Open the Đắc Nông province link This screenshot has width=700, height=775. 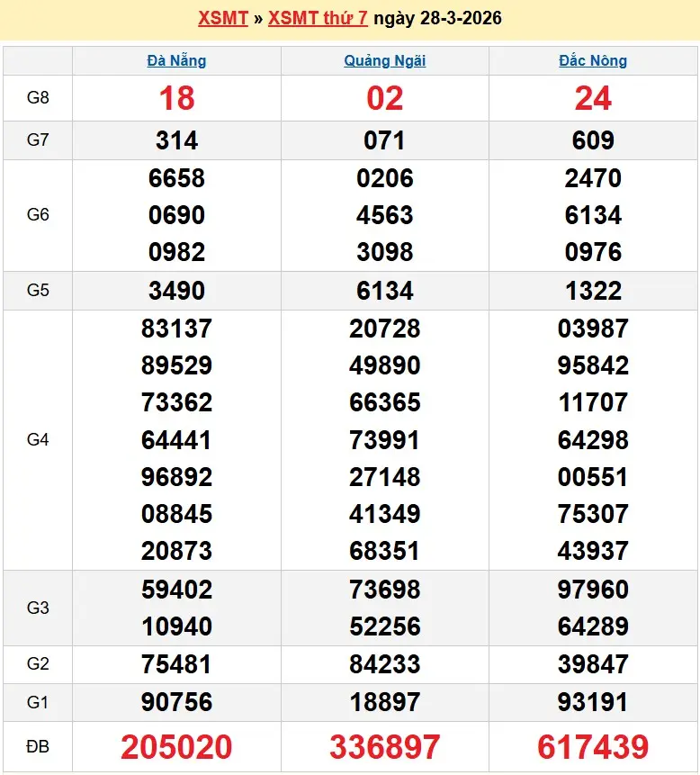click(593, 61)
